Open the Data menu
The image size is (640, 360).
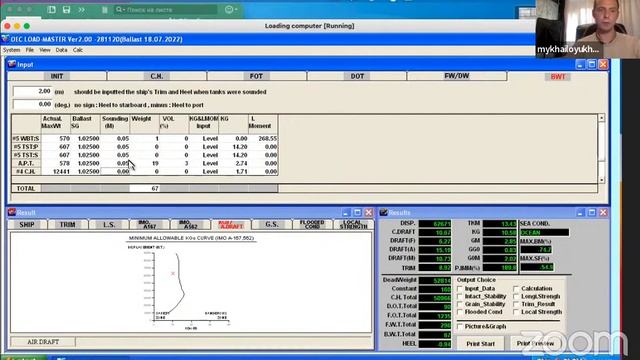coord(61,50)
